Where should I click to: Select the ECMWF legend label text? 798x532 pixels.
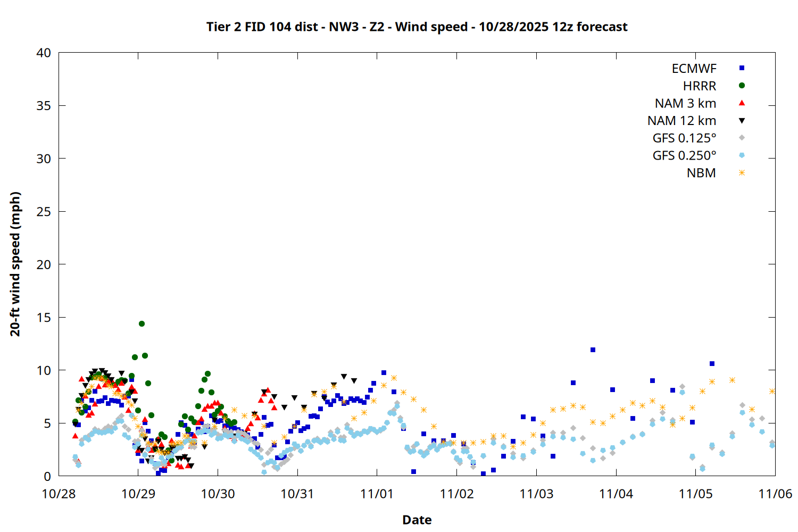click(x=694, y=69)
